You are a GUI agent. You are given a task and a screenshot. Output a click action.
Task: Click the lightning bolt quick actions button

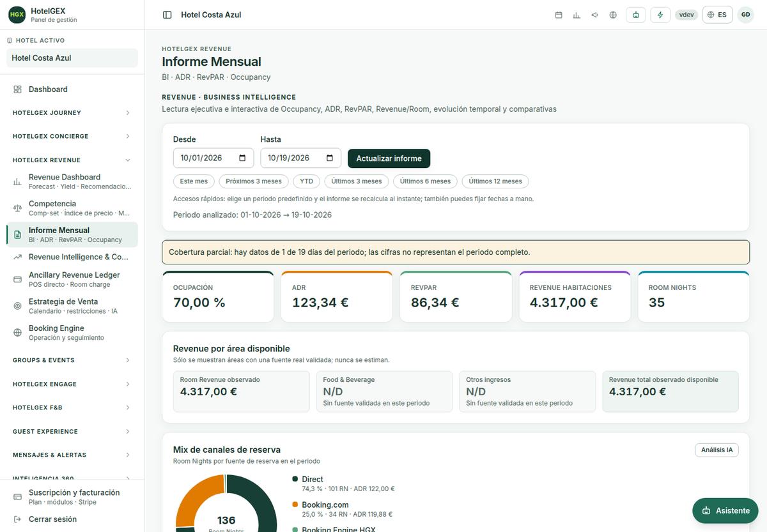[x=660, y=15]
